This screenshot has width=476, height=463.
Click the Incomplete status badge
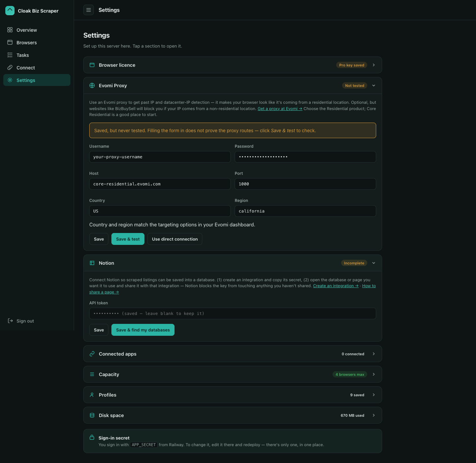[354, 263]
